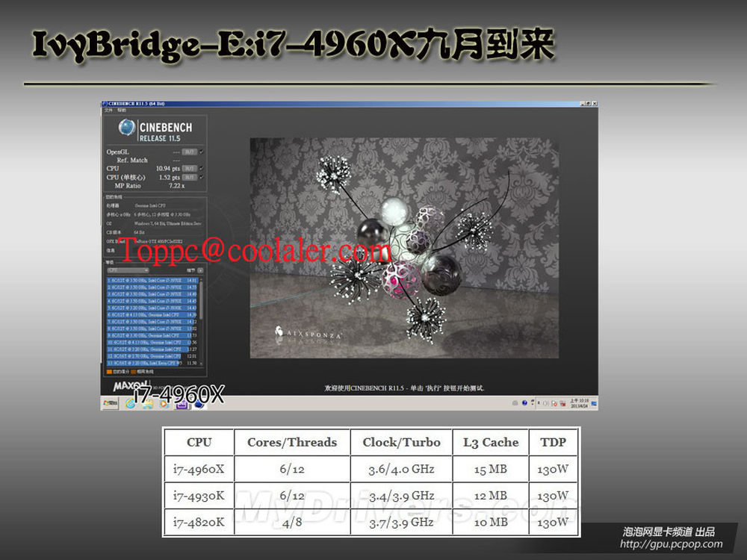
Task: Click the CINEBENCH icon in the window title bar
Action: [x=105, y=103]
